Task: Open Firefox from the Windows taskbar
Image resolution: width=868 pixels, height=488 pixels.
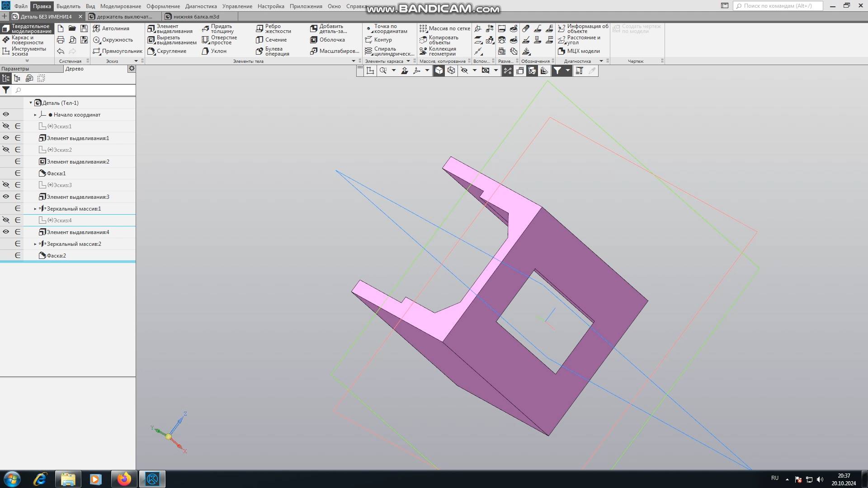Action: click(x=124, y=479)
